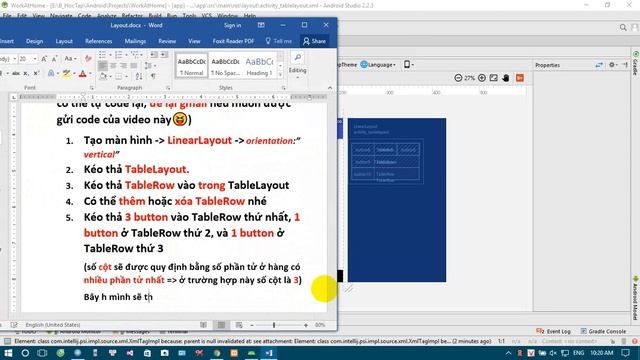Open the Review tab
Screen dimensions: 640x360
click(167, 41)
